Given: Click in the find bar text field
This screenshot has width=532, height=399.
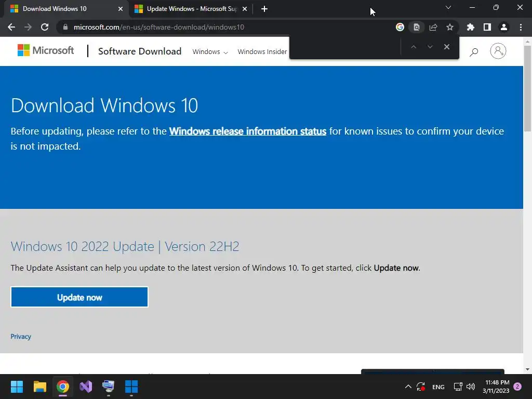Looking at the screenshot, I should click(x=345, y=47).
